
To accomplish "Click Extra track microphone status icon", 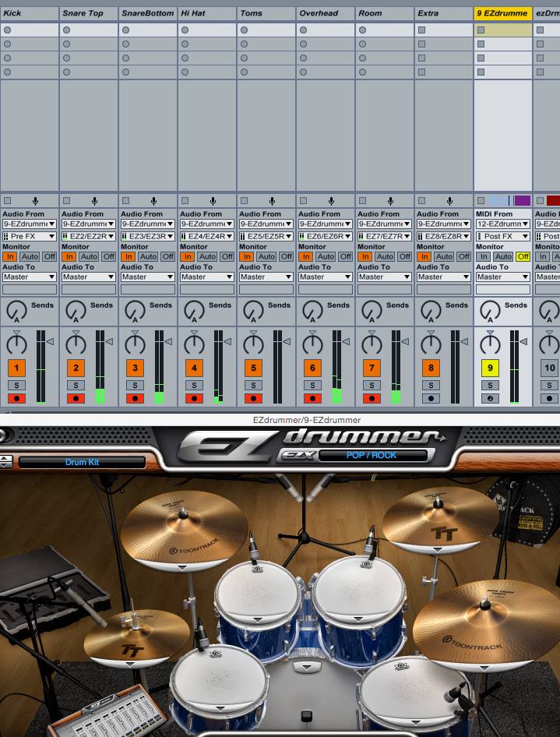I will 449,201.
